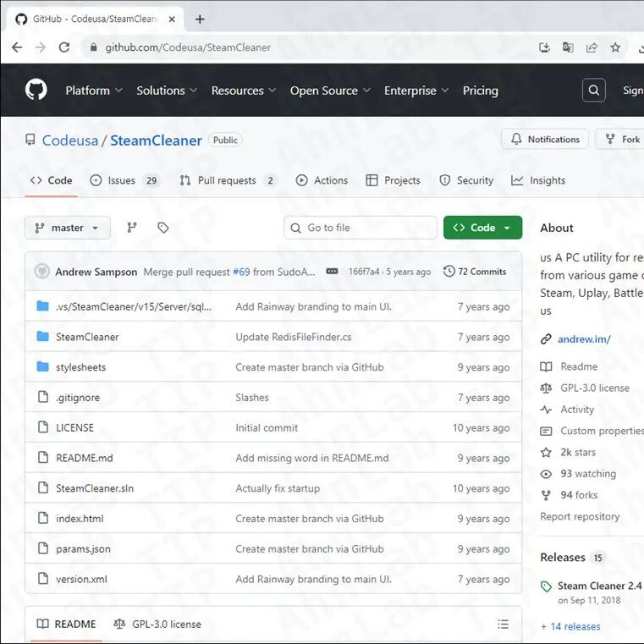View the 72 Commits history
644x644 pixels.
coord(475,272)
